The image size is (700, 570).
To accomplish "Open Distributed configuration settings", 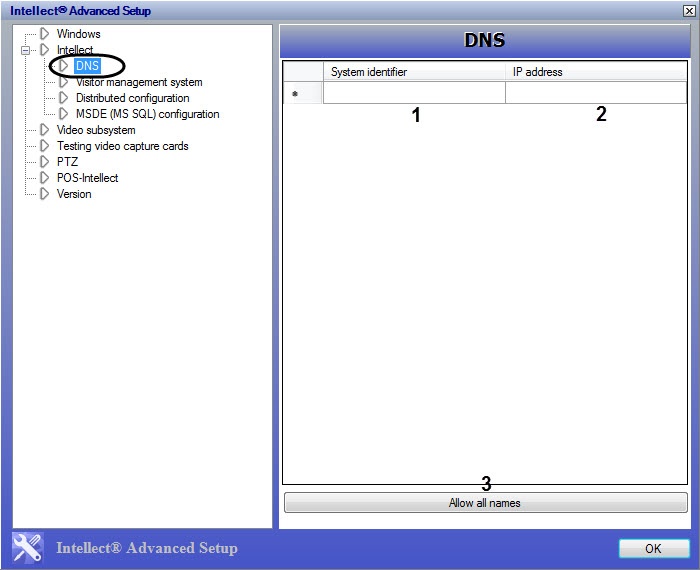I will [x=133, y=98].
